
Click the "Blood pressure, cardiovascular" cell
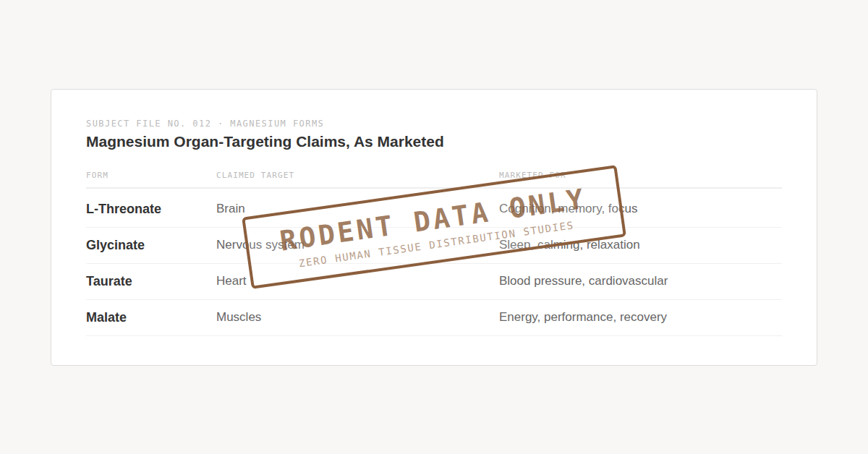pyautogui.click(x=583, y=281)
